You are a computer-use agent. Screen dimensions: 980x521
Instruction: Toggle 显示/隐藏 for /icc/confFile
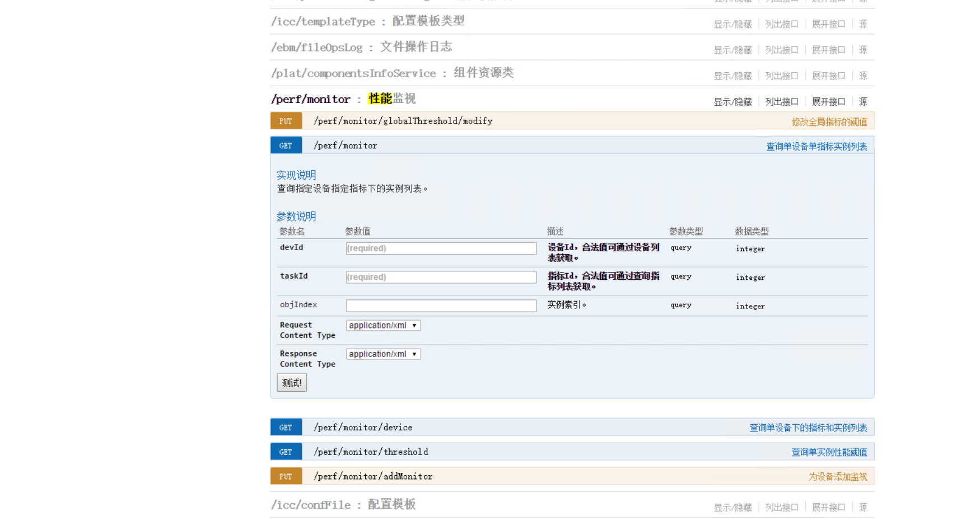(x=732, y=508)
